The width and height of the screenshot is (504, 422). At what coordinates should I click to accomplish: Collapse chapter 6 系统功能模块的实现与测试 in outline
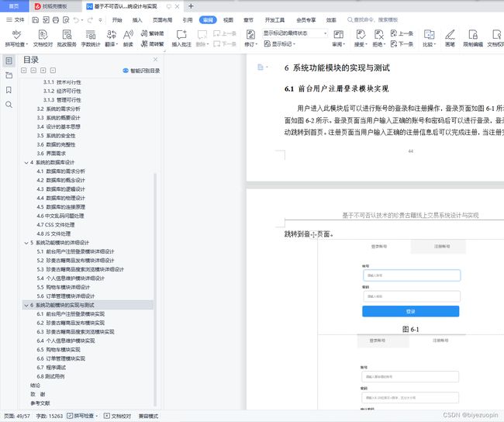tap(26, 305)
